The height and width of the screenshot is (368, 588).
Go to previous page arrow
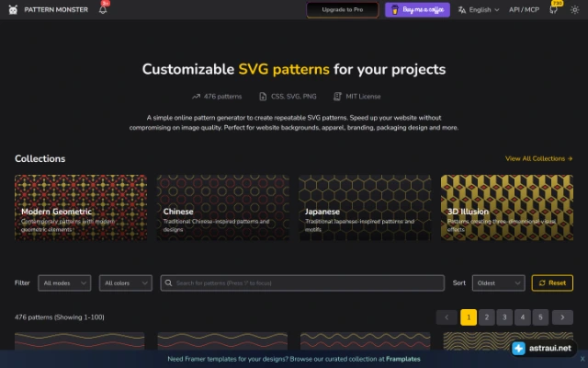[x=447, y=317]
